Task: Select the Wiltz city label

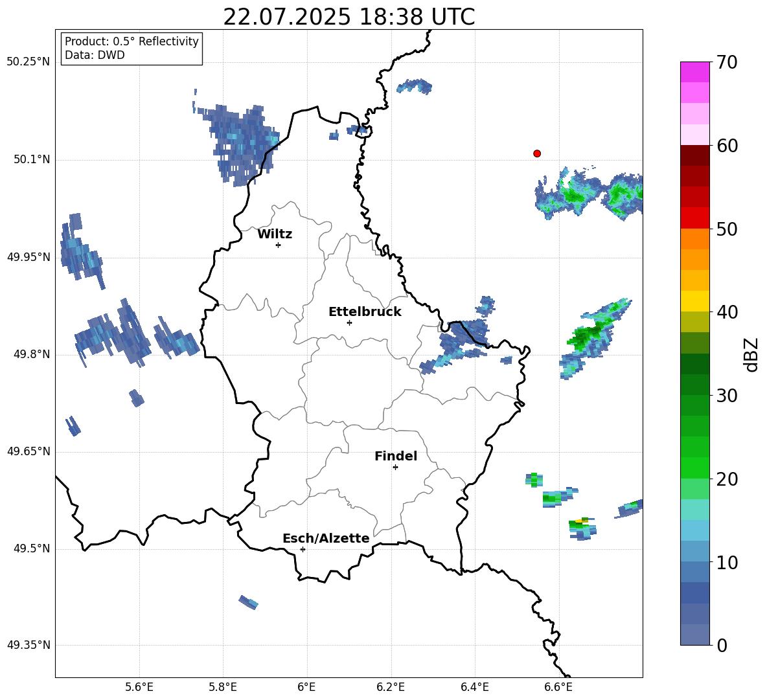Action: [x=275, y=234]
